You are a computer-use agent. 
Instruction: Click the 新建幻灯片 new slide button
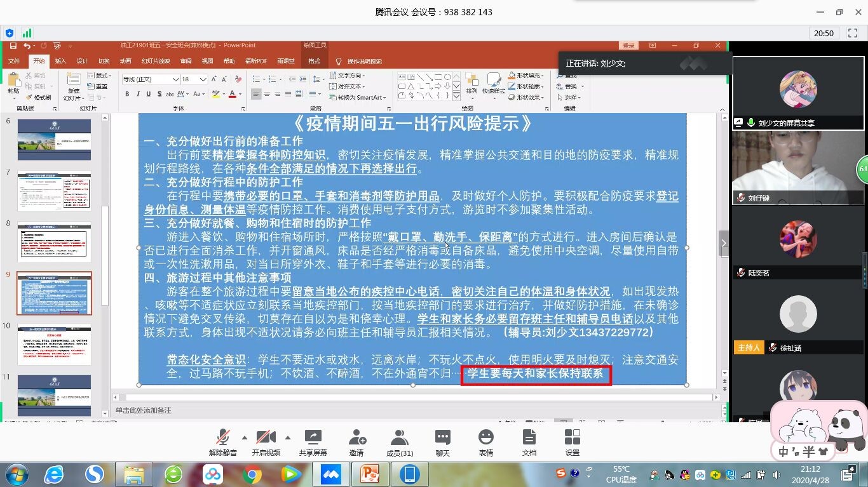74,86
